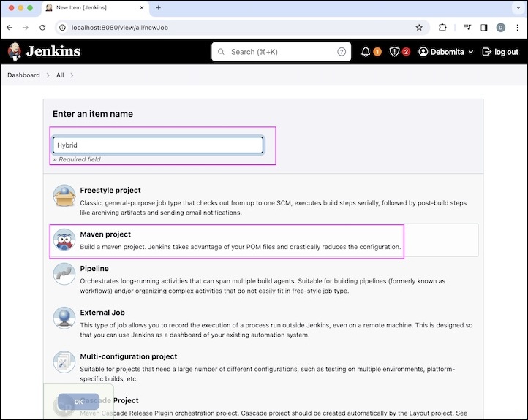
Task: Open the security warnings shield icon
Action: [394, 52]
